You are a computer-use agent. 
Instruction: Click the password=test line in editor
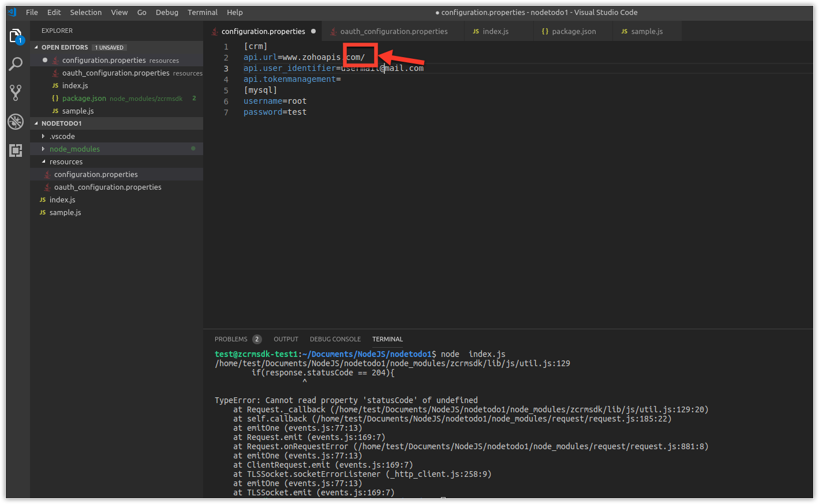coord(275,112)
